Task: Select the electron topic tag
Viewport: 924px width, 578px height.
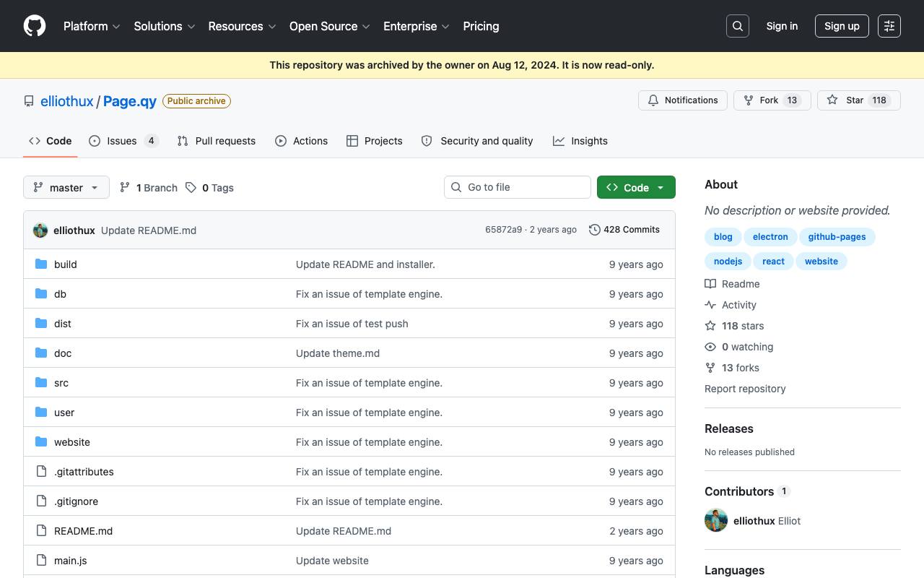Action: pos(770,237)
